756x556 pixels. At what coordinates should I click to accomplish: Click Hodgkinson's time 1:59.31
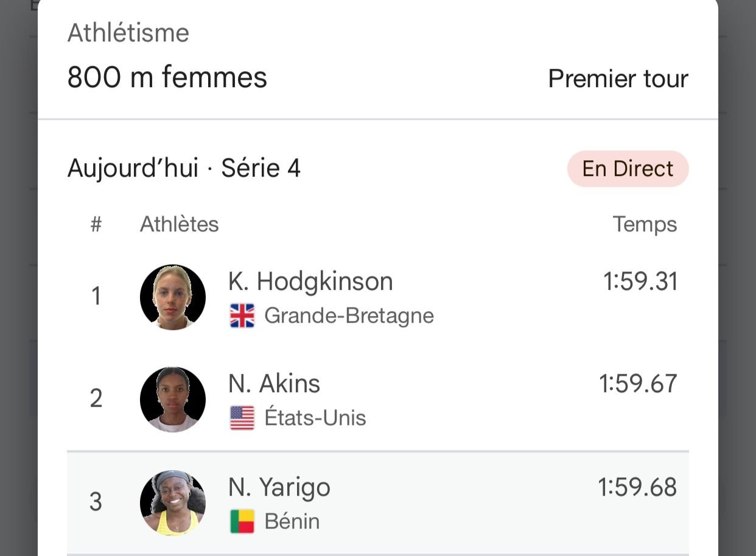640,282
